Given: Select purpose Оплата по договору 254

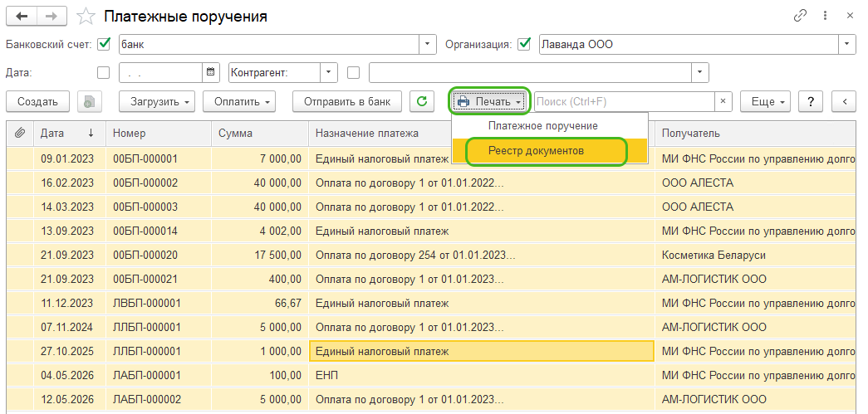Looking at the screenshot, I should 482,256.
